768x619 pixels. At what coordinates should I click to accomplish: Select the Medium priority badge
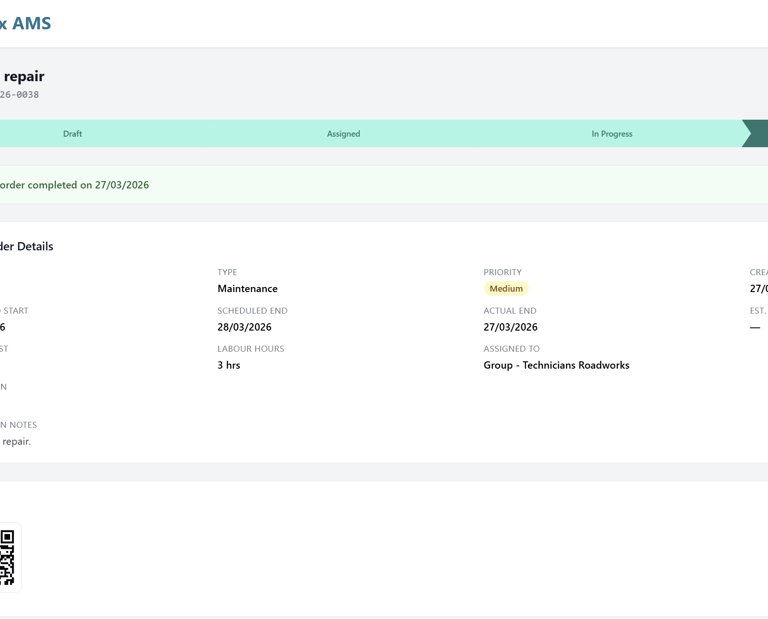[506, 288]
